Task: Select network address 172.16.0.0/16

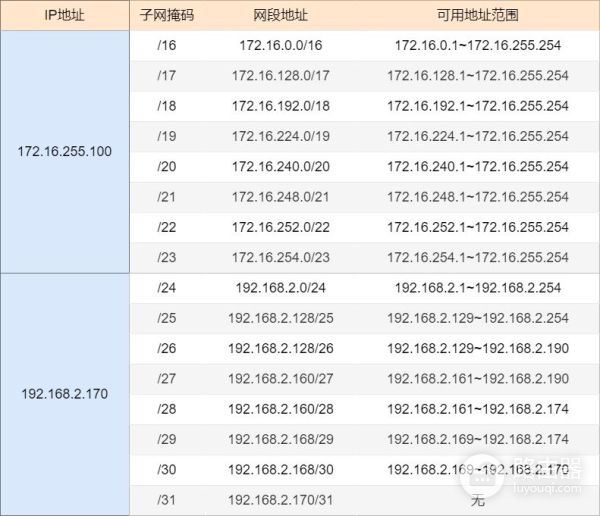Action: [281, 45]
